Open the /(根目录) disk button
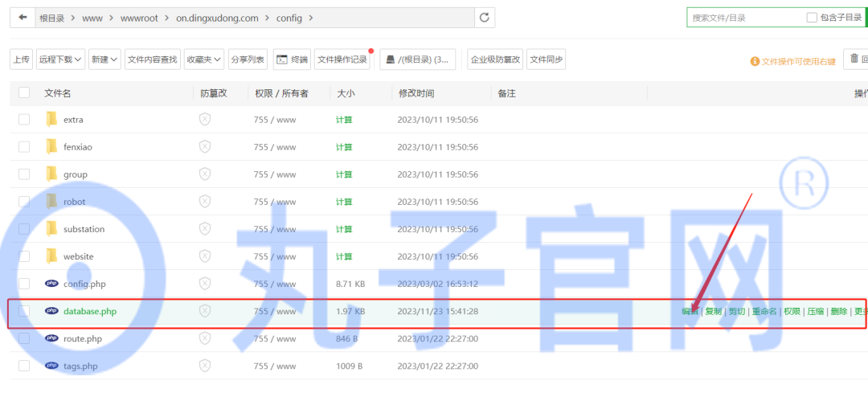868x397 pixels. 418,59
